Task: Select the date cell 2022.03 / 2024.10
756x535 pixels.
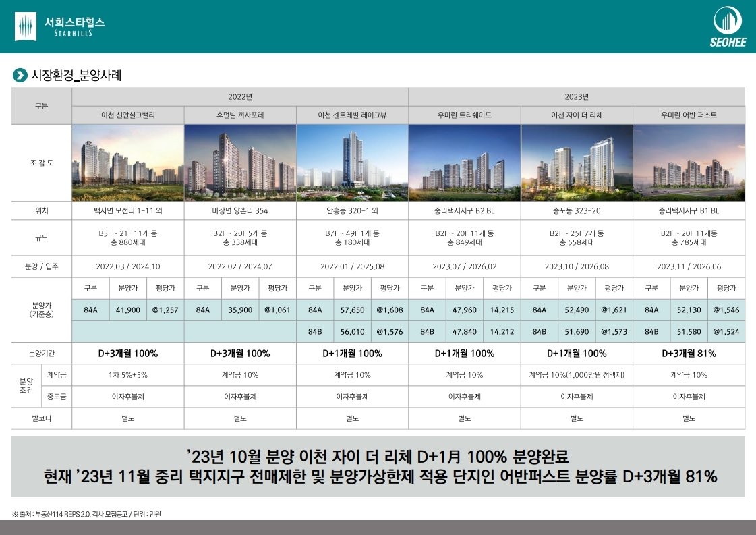Action: (127, 266)
